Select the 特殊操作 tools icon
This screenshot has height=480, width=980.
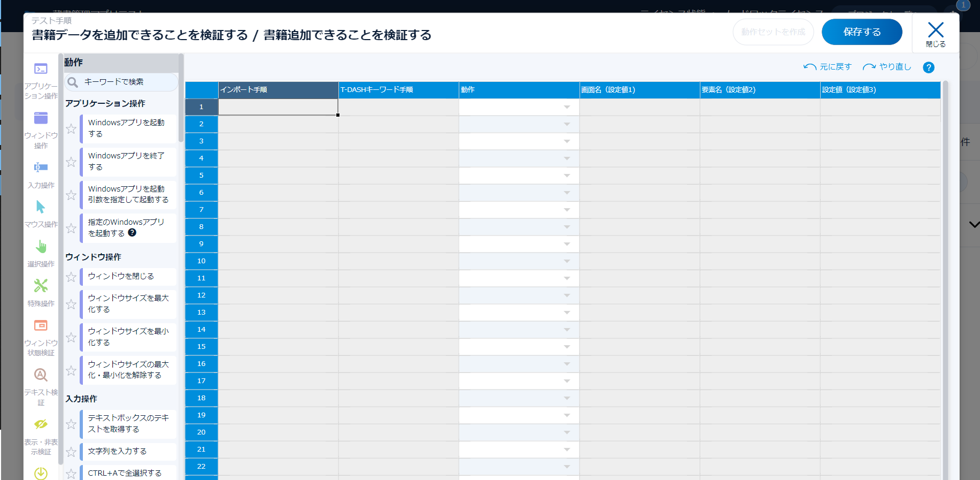41,286
